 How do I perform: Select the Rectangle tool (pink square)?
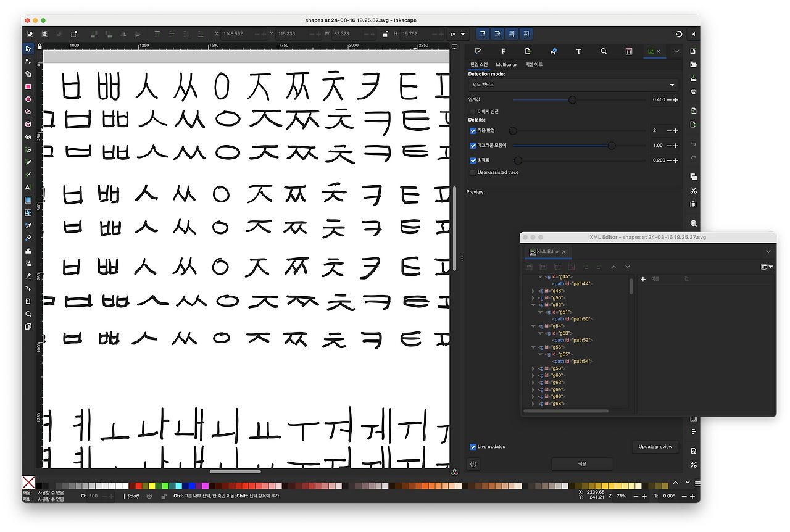coord(28,86)
